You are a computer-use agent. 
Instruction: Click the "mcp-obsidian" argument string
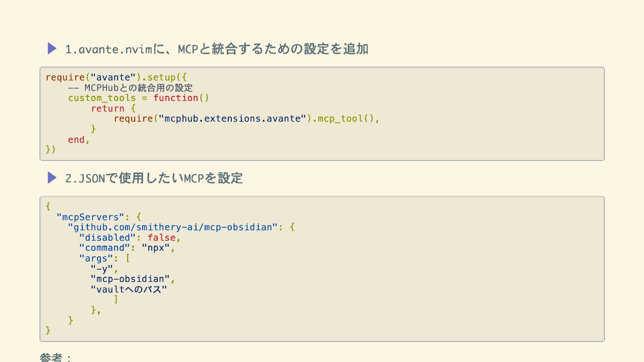[x=130, y=279]
